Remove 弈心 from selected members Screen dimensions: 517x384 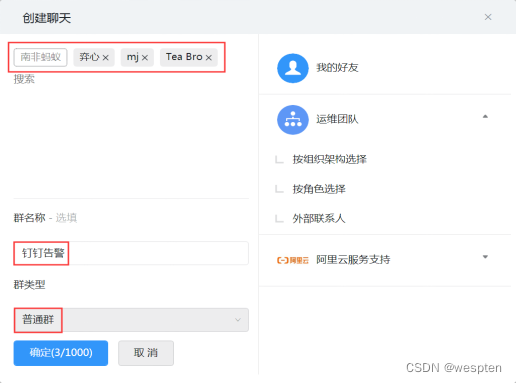105,58
